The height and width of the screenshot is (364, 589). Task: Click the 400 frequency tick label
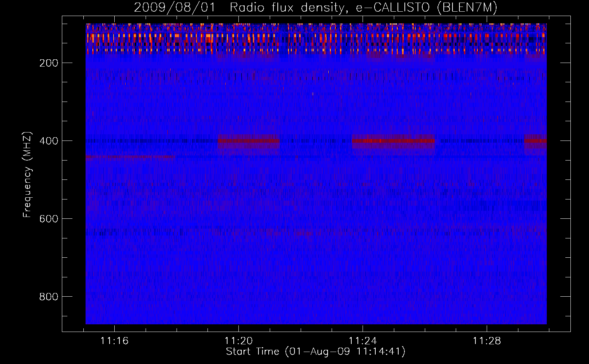tap(49, 141)
